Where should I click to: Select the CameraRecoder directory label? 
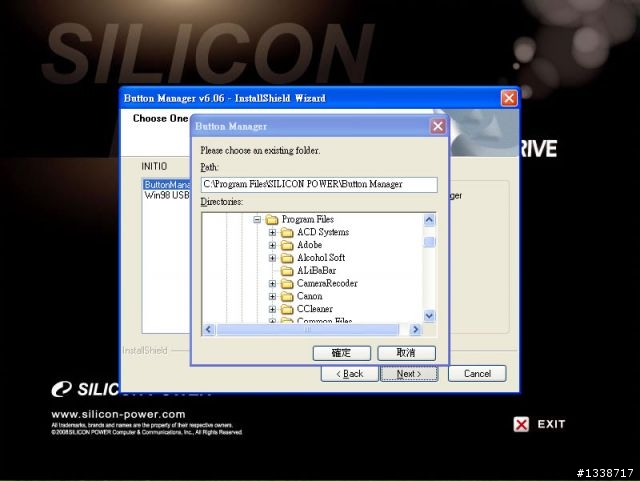coord(327,283)
